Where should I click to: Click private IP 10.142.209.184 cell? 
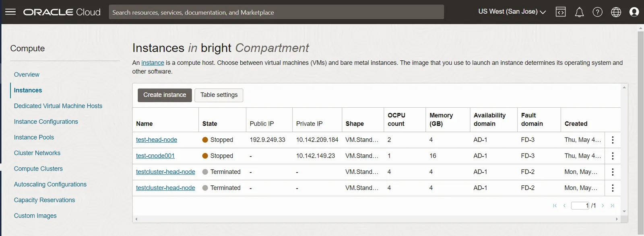point(317,140)
